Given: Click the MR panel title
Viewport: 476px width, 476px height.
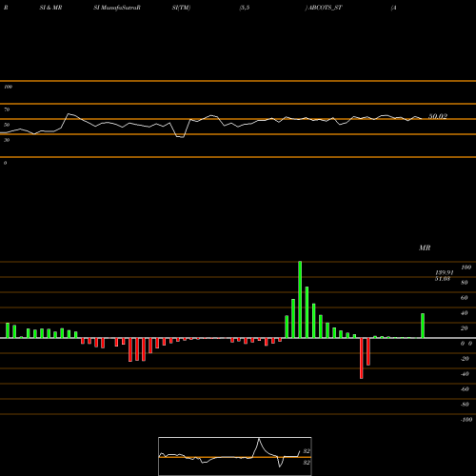Looking at the screenshot, I should [x=425, y=248].
